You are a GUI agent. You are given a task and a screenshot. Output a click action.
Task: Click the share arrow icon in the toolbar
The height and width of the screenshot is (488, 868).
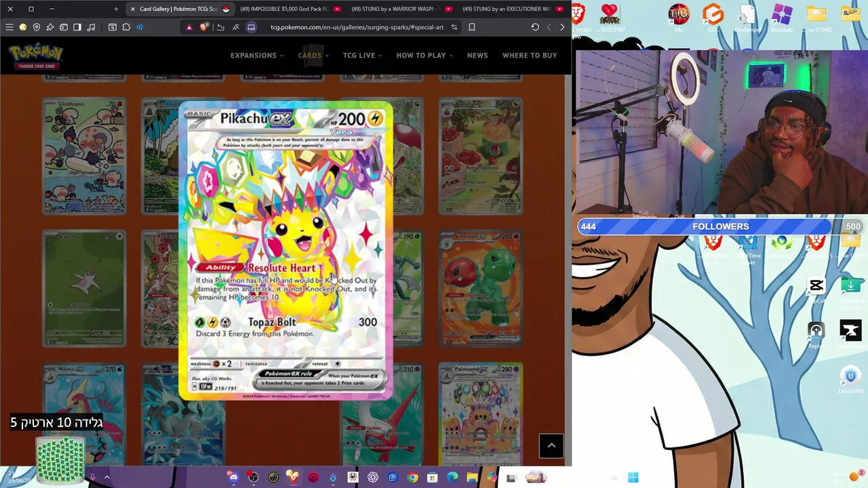click(220, 27)
